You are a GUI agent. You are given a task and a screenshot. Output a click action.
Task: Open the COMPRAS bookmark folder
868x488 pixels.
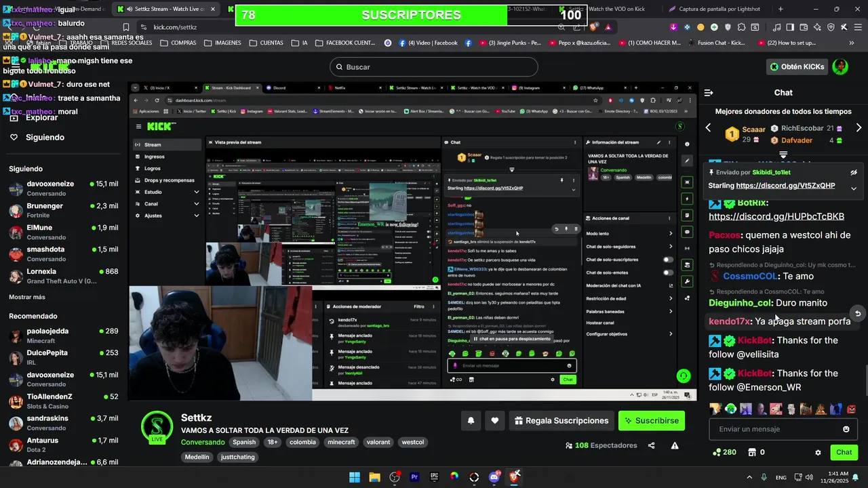(x=178, y=43)
